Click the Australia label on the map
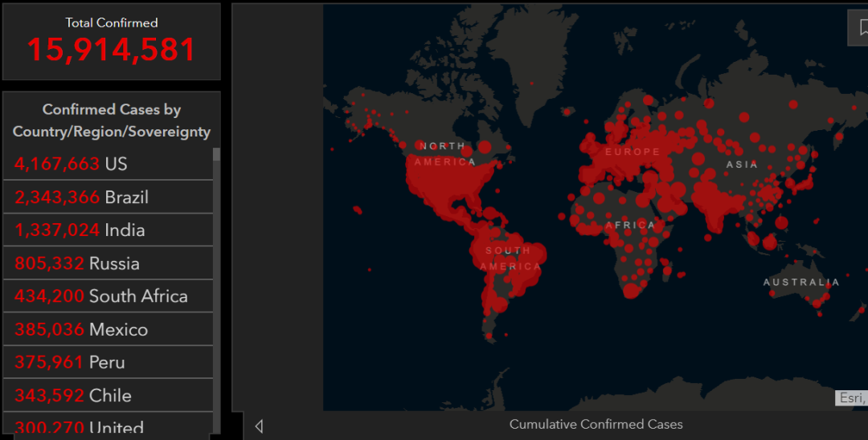This screenshot has height=440, width=868. 800,282
